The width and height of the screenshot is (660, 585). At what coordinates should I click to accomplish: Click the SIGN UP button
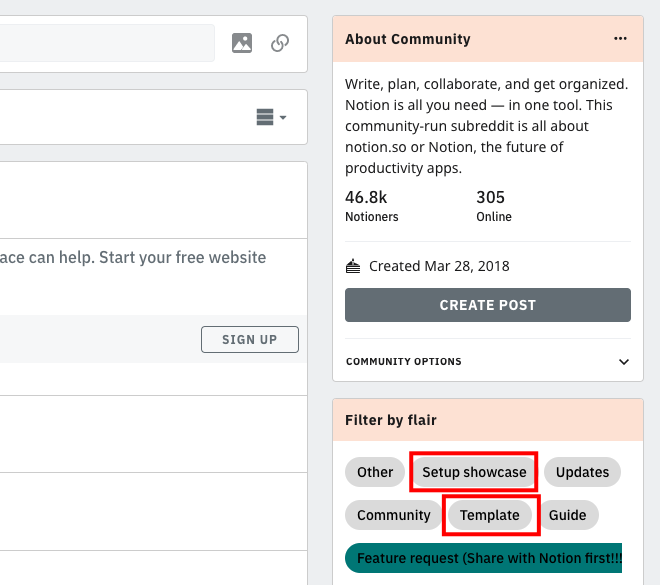coord(250,339)
